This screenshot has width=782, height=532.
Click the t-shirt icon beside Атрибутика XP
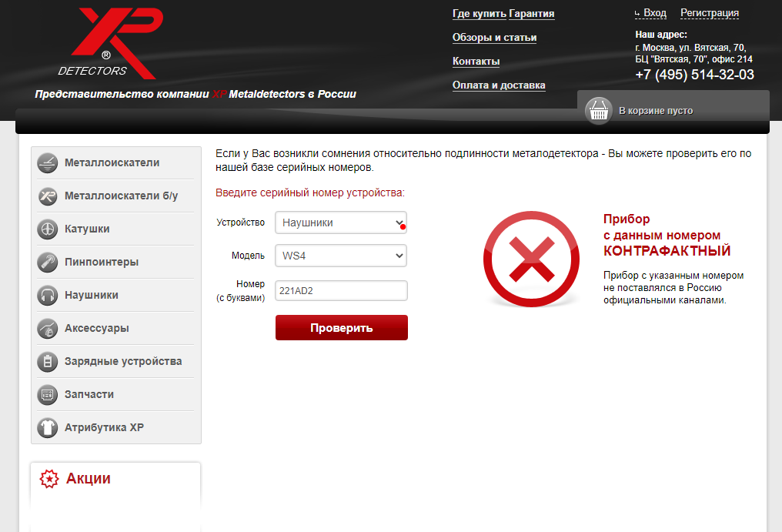point(48,428)
